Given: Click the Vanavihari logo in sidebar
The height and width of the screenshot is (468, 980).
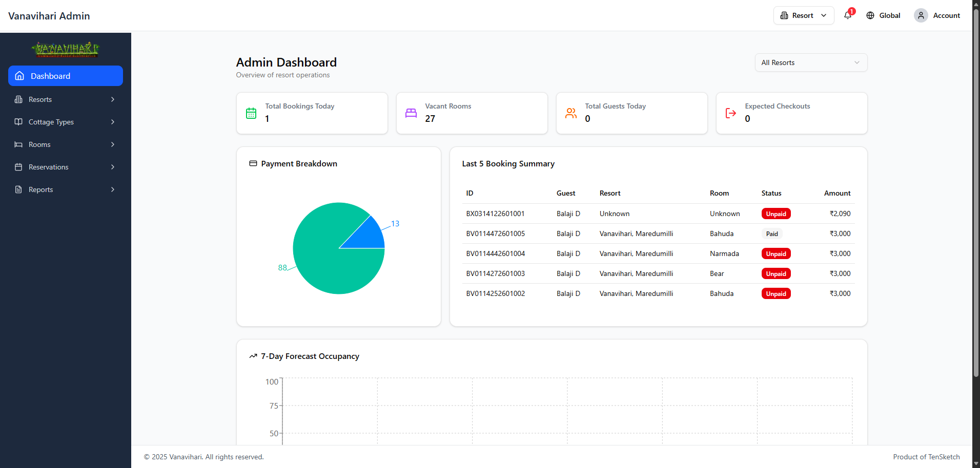Looking at the screenshot, I should 65,50.
